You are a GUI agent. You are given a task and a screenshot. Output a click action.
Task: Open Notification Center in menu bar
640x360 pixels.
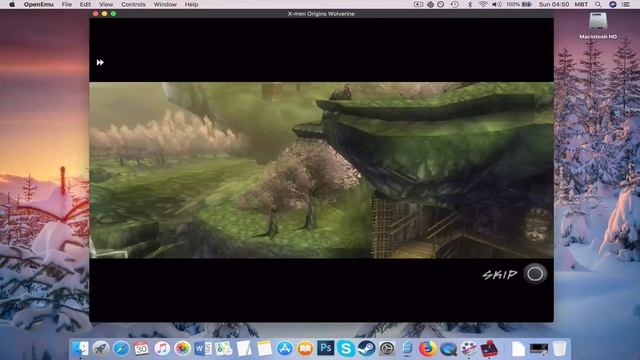(x=626, y=4)
